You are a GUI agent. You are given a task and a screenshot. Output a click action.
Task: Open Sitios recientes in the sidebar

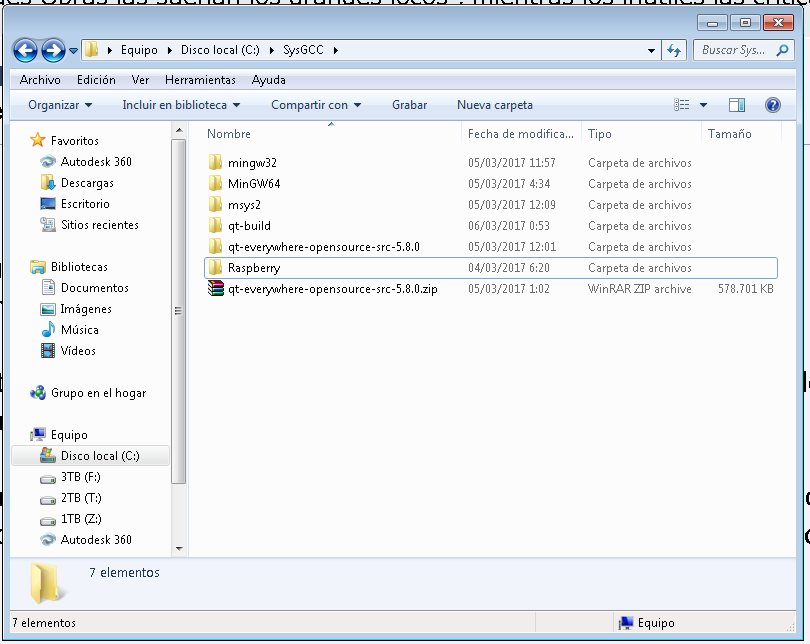[100, 225]
